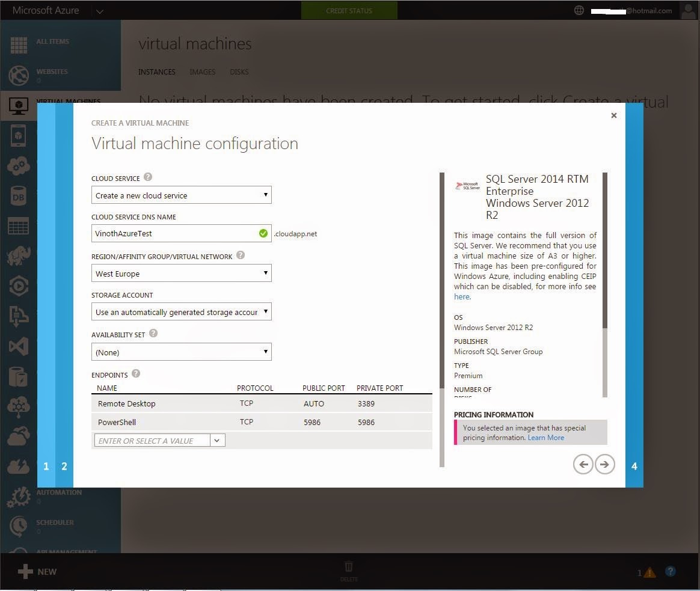Open the Recovery Services cloud icon
700x591 pixels.
(x=18, y=436)
